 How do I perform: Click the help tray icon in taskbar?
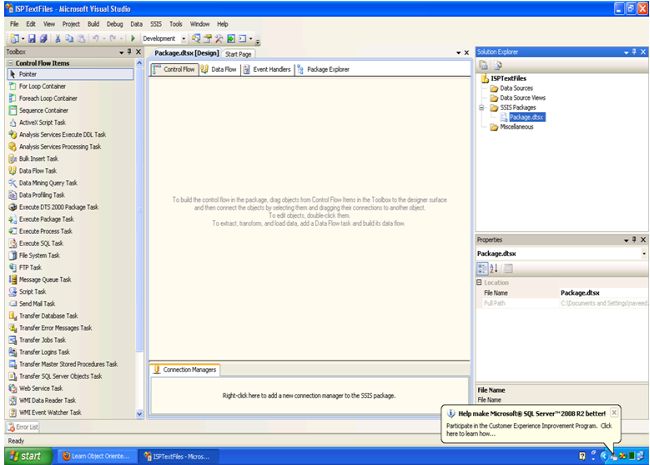tap(582, 456)
